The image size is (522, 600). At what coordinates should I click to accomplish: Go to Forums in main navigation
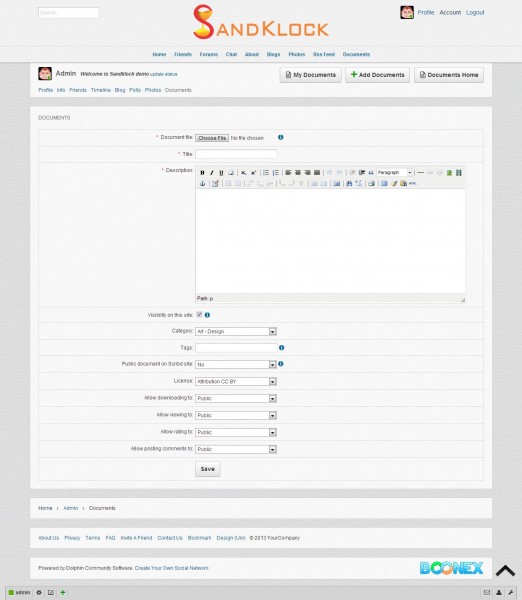click(x=209, y=54)
